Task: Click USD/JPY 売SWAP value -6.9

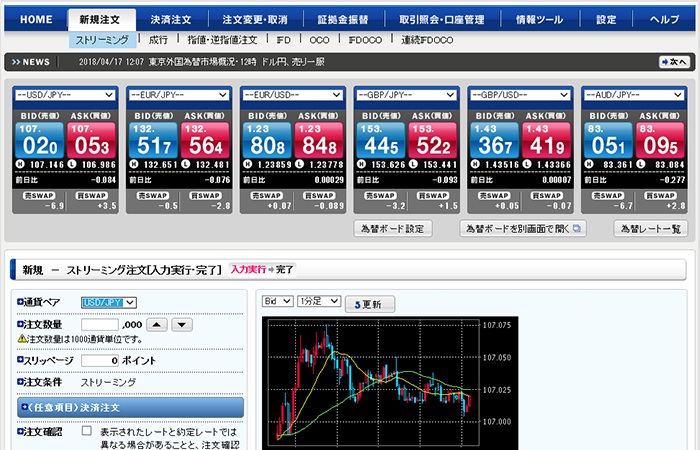Action: (x=54, y=206)
